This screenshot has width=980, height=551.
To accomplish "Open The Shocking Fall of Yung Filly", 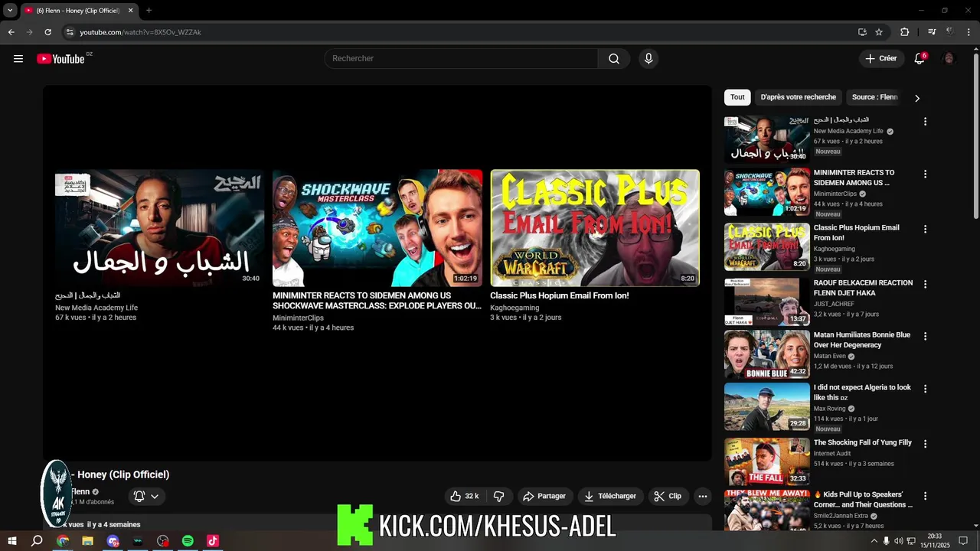I will pyautogui.click(x=862, y=442).
